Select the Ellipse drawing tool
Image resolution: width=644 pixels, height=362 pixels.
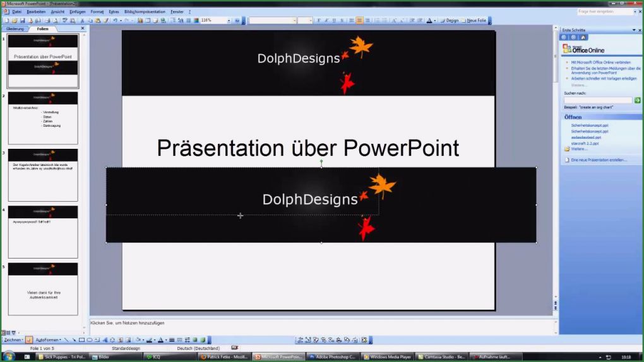pos(90,340)
